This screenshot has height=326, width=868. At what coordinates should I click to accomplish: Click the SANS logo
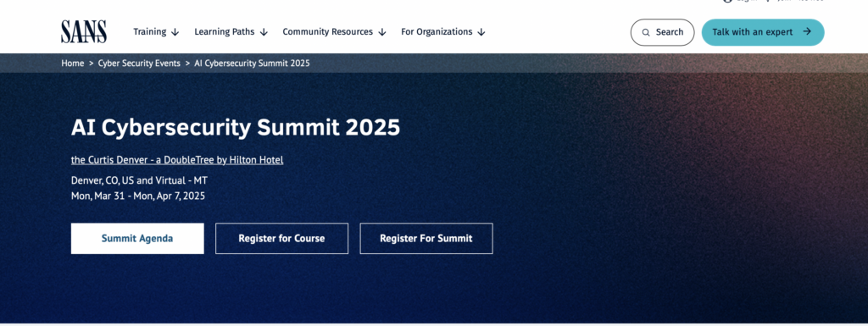pos(84,31)
